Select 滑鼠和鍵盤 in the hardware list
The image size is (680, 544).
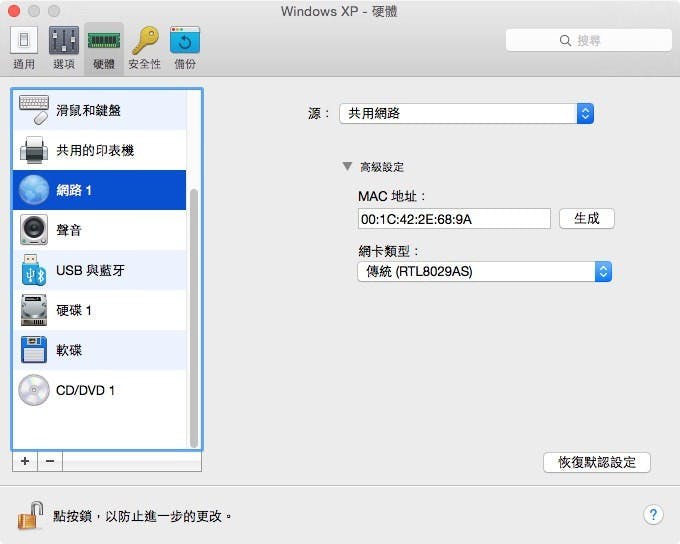point(99,110)
